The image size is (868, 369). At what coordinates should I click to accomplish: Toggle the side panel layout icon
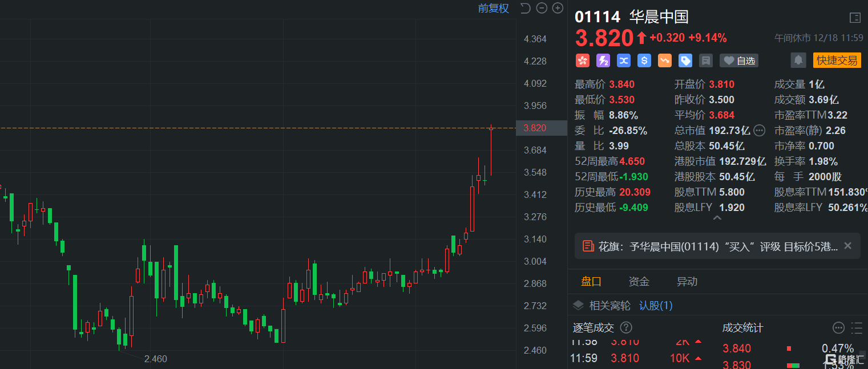855,18
